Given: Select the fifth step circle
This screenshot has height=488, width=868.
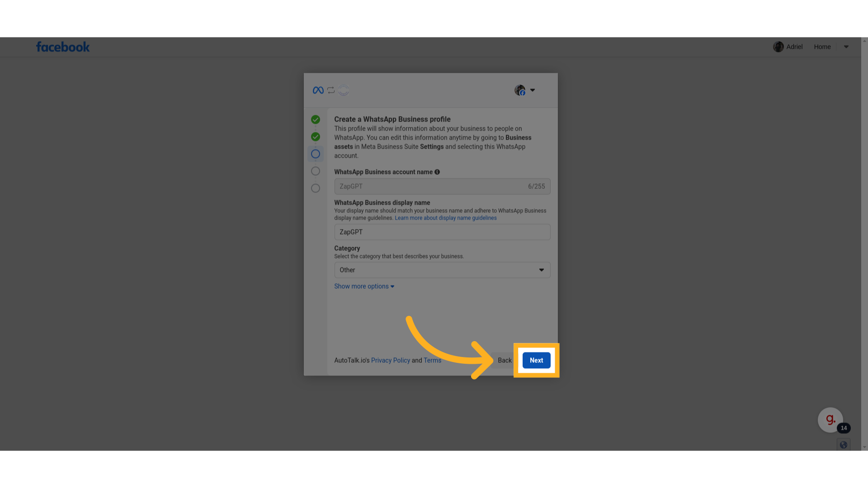Looking at the screenshot, I should 316,188.
